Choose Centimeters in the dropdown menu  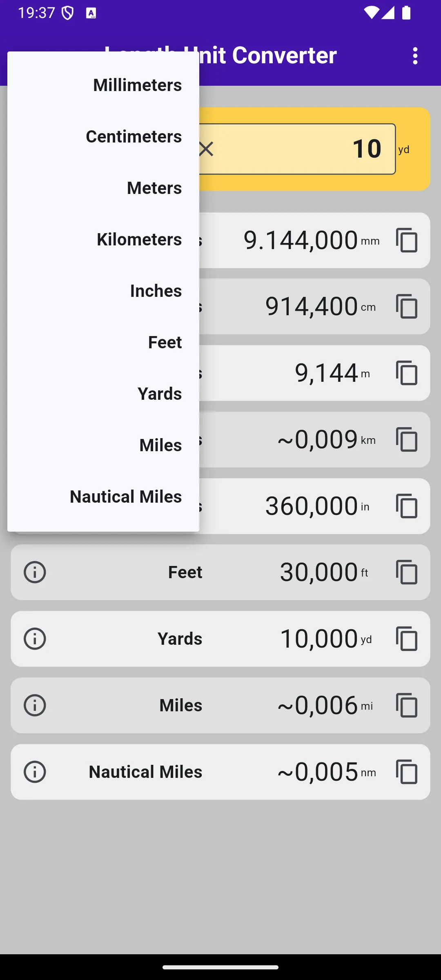(x=103, y=136)
